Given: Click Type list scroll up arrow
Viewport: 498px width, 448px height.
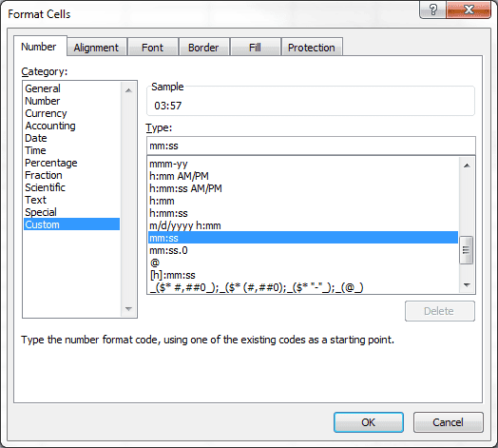Looking at the screenshot, I should [467, 165].
